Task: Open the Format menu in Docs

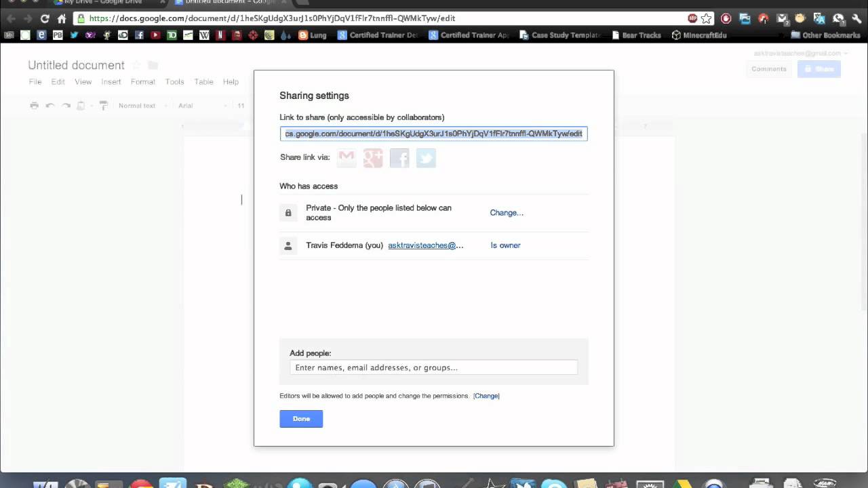Action: (142, 81)
